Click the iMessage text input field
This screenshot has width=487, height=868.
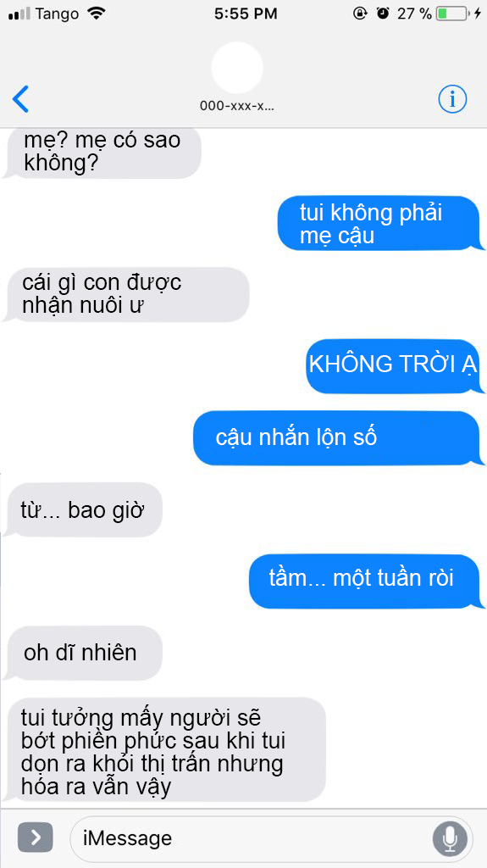pyautogui.click(x=271, y=838)
